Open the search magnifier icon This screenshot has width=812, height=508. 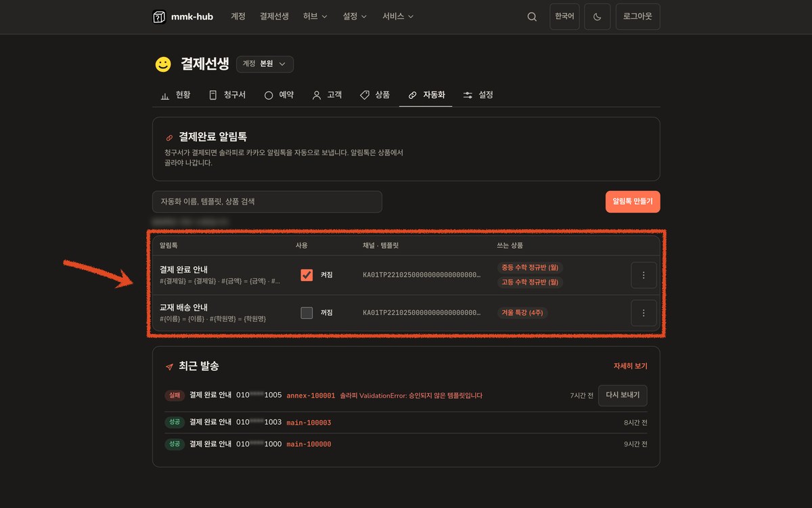[x=532, y=17]
